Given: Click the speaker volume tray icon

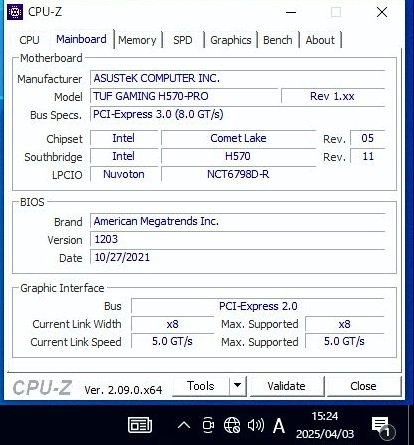Looking at the screenshot, I should [x=256, y=425].
